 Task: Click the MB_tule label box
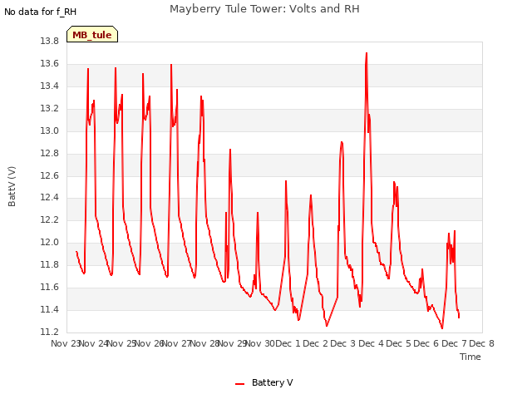coord(92,34)
